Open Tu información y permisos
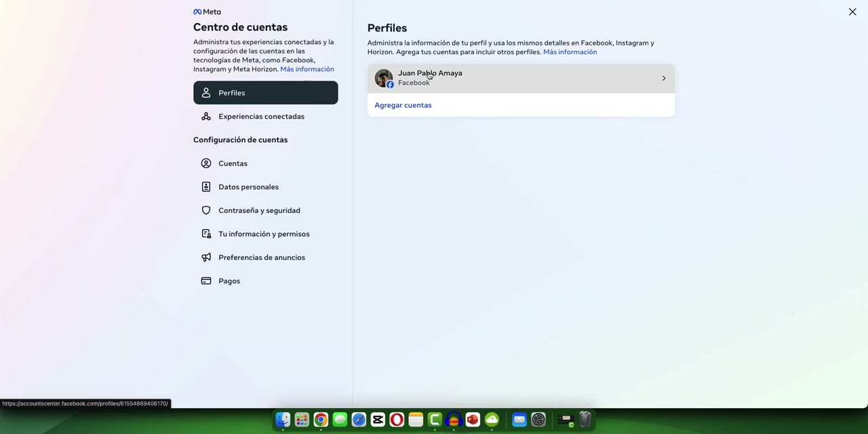The width and height of the screenshot is (868, 434). (x=265, y=234)
